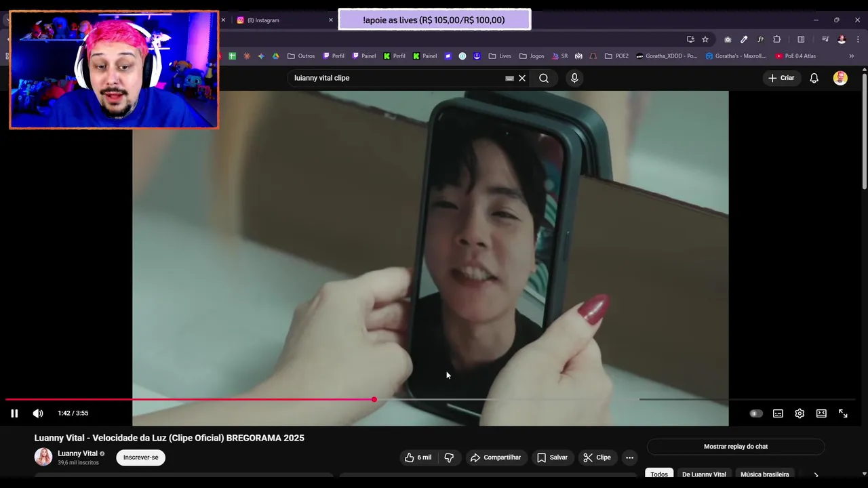Viewport: 868px width, 488px height.
Task: Open the Lives bookmarks folder
Action: [x=500, y=56]
